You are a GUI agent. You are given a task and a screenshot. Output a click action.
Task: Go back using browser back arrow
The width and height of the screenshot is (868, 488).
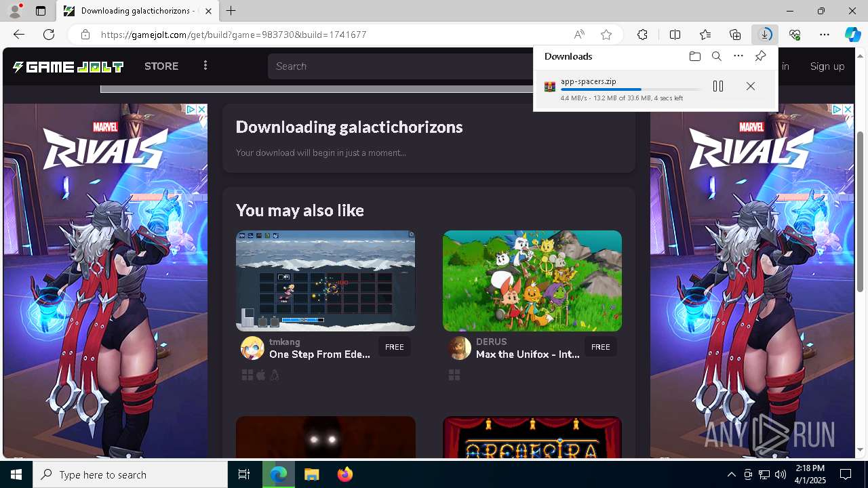pos(18,35)
